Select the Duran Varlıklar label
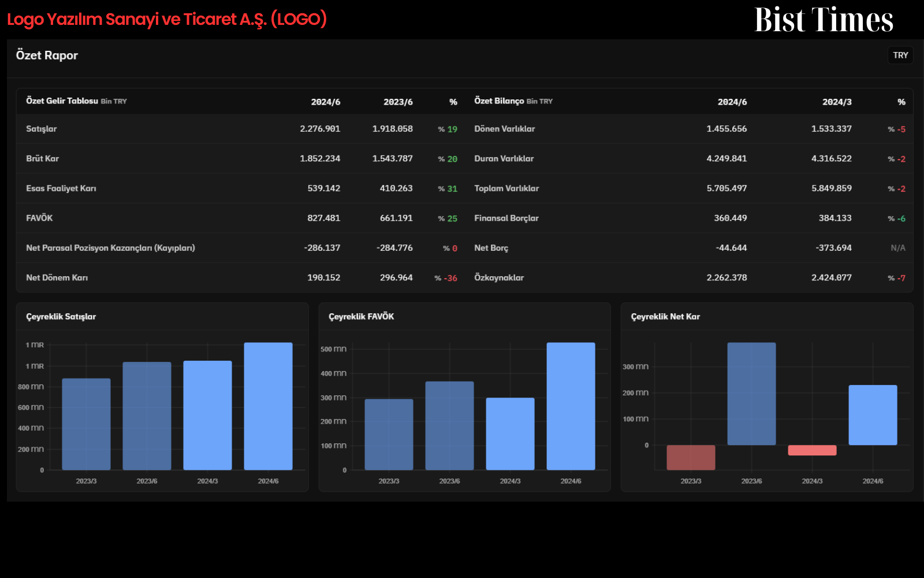This screenshot has height=578, width=924. pyautogui.click(x=504, y=158)
